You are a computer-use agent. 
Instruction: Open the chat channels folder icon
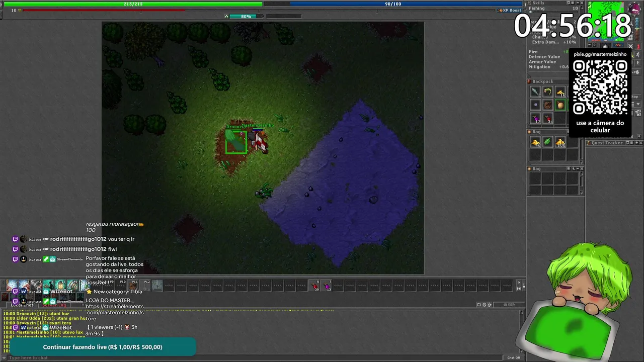pyautogui.click(x=479, y=305)
